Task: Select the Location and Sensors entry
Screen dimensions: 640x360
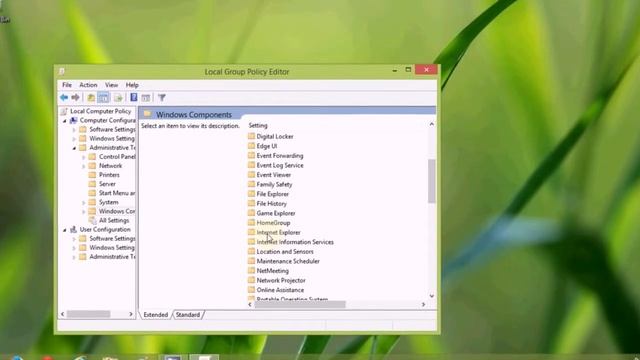Action: pyautogui.click(x=285, y=251)
